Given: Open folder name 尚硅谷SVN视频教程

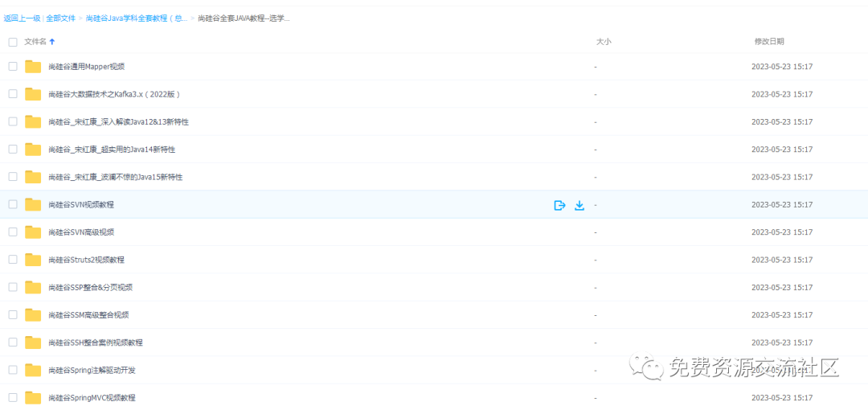Looking at the screenshot, I should pos(81,204).
